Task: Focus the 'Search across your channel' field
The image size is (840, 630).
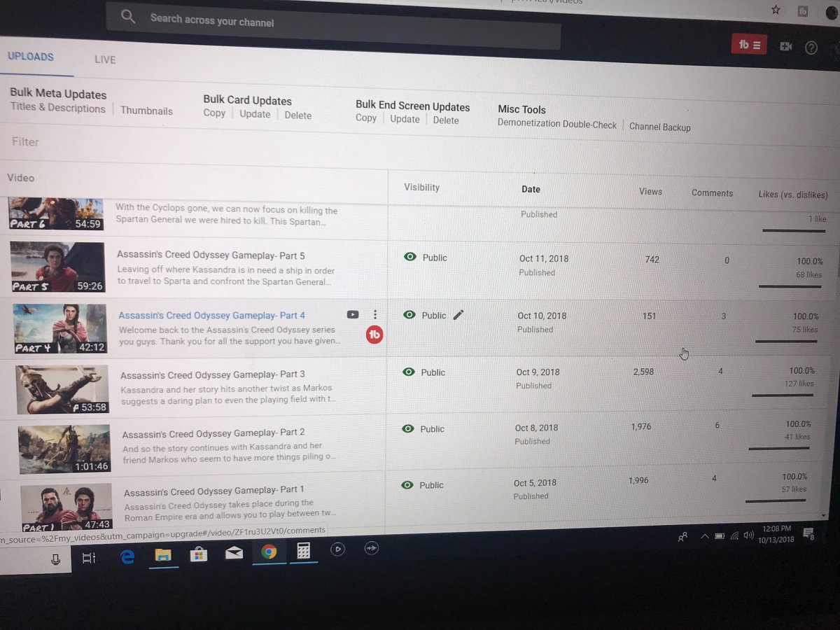Action: coord(333,26)
